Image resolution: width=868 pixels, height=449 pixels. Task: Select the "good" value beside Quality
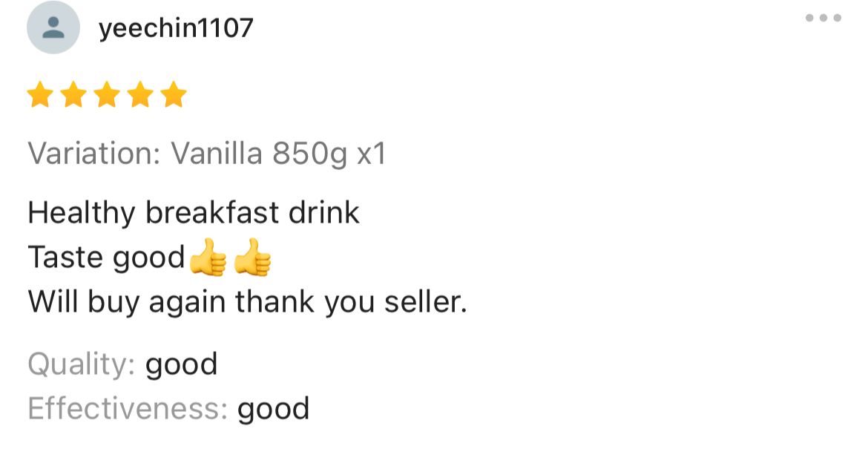[x=182, y=365]
